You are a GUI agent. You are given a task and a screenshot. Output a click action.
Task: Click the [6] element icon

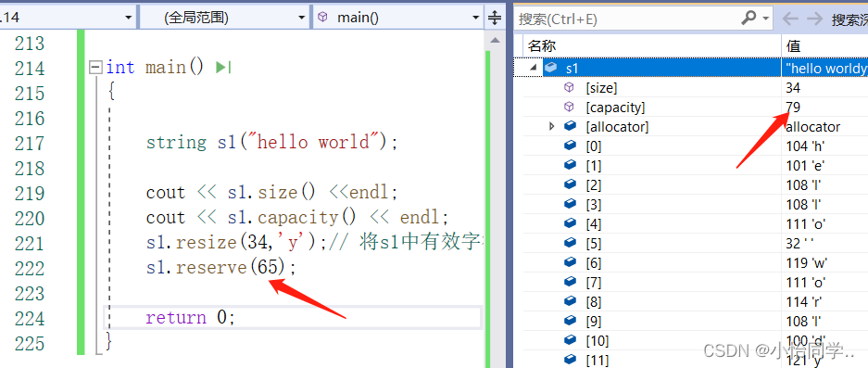(x=570, y=262)
